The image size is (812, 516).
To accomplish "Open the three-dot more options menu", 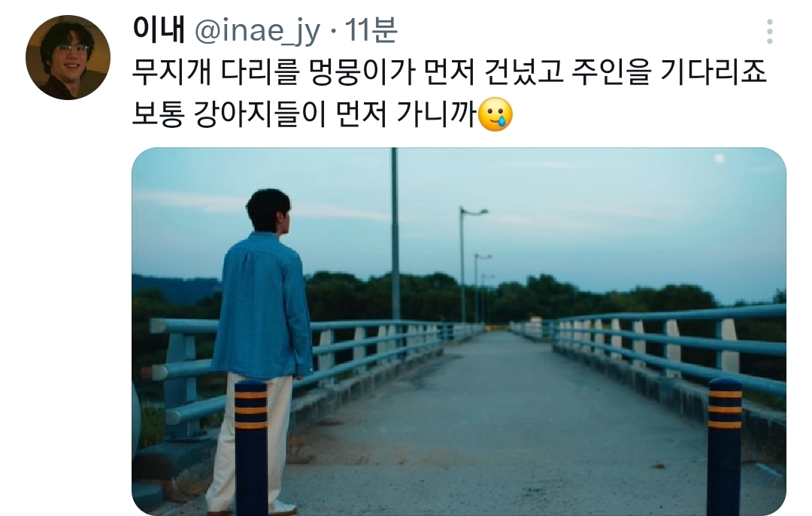I will click(x=770, y=32).
